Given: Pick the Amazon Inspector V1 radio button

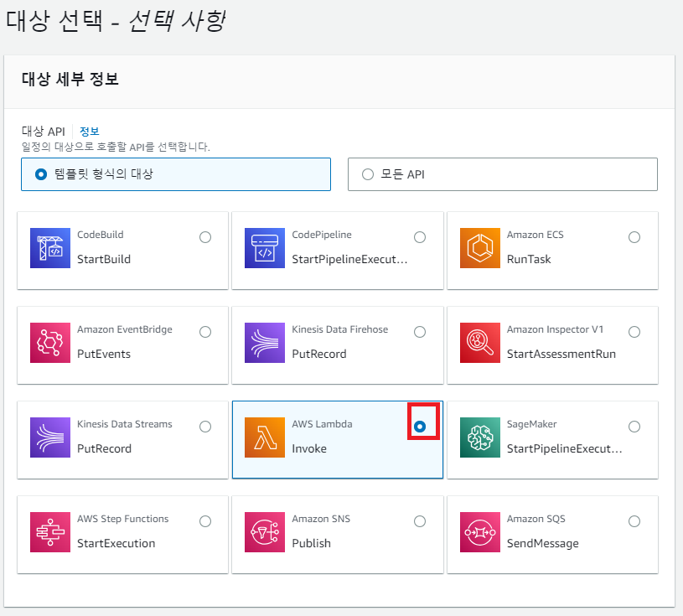Looking at the screenshot, I should point(634,332).
